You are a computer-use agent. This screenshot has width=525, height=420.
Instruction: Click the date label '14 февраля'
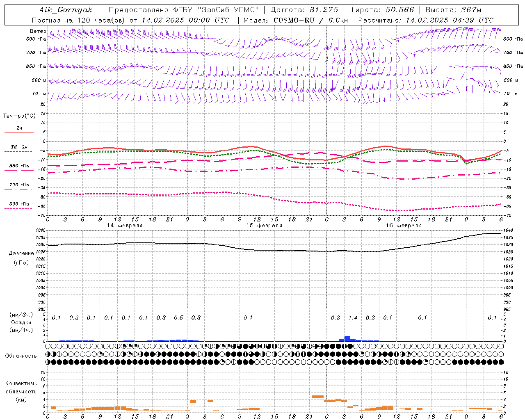pos(125,226)
